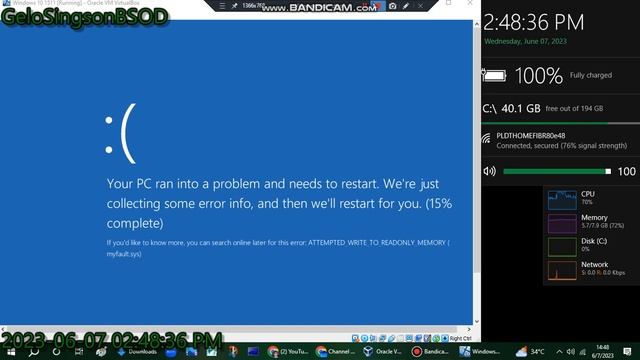The height and width of the screenshot is (360, 640).
Task: Click the VirtualBox scrollbar down arrow
Action: coord(476,322)
